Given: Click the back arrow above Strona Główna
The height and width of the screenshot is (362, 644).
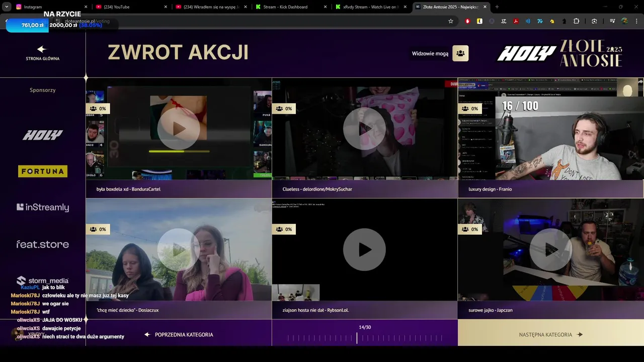Looking at the screenshot, I should point(42,49).
